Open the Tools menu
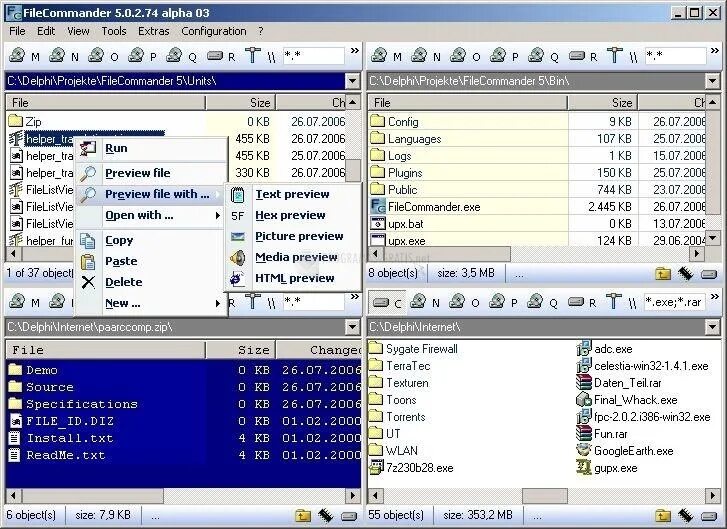The image size is (727, 529). pyautogui.click(x=114, y=31)
